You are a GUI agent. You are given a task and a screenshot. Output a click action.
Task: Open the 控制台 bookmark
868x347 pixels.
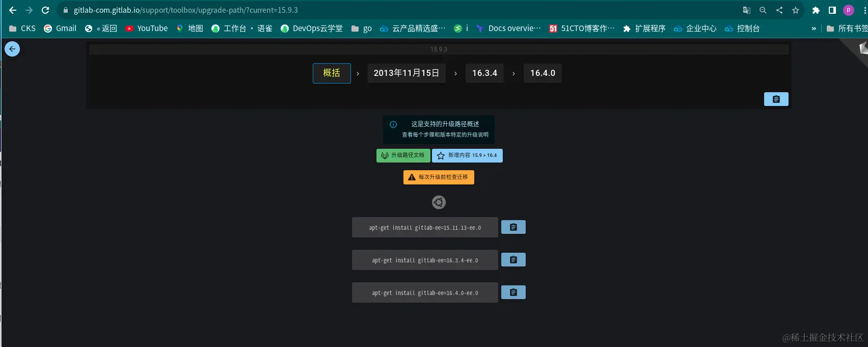coord(742,29)
